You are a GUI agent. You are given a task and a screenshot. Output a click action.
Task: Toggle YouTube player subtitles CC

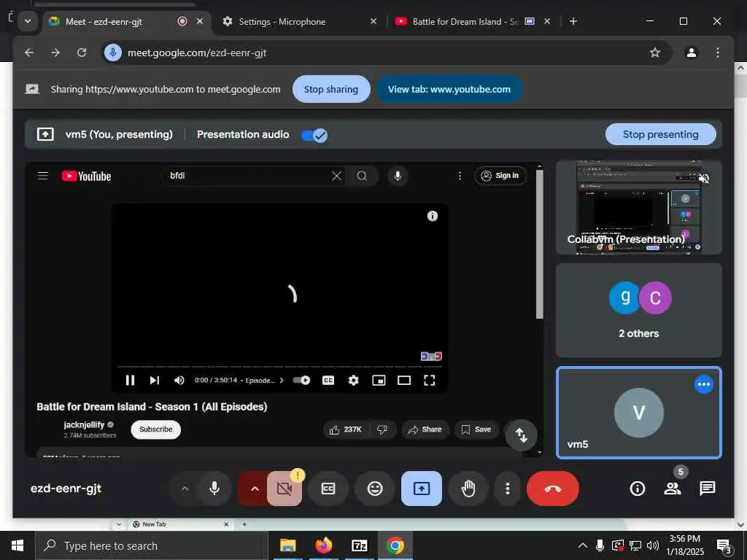328,380
